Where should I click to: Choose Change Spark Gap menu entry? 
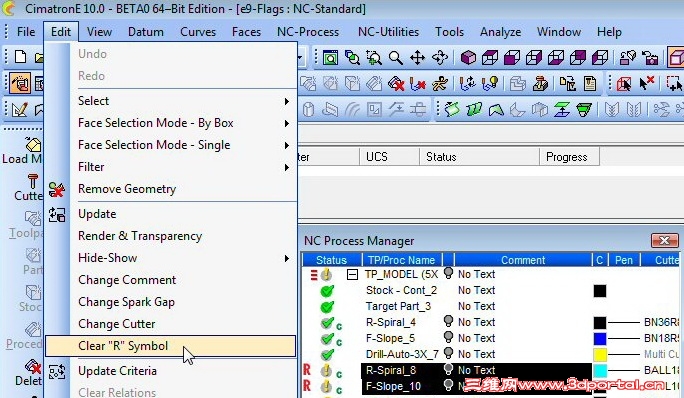127,302
